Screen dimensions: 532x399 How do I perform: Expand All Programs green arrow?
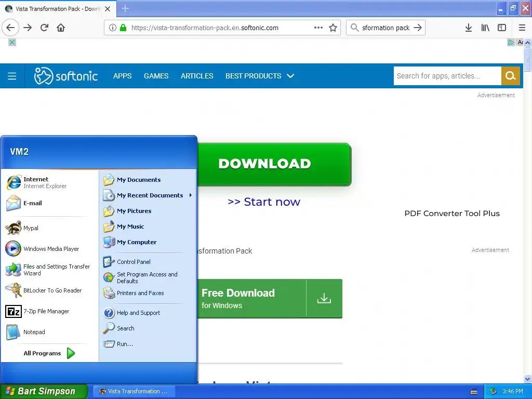tap(71, 353)
